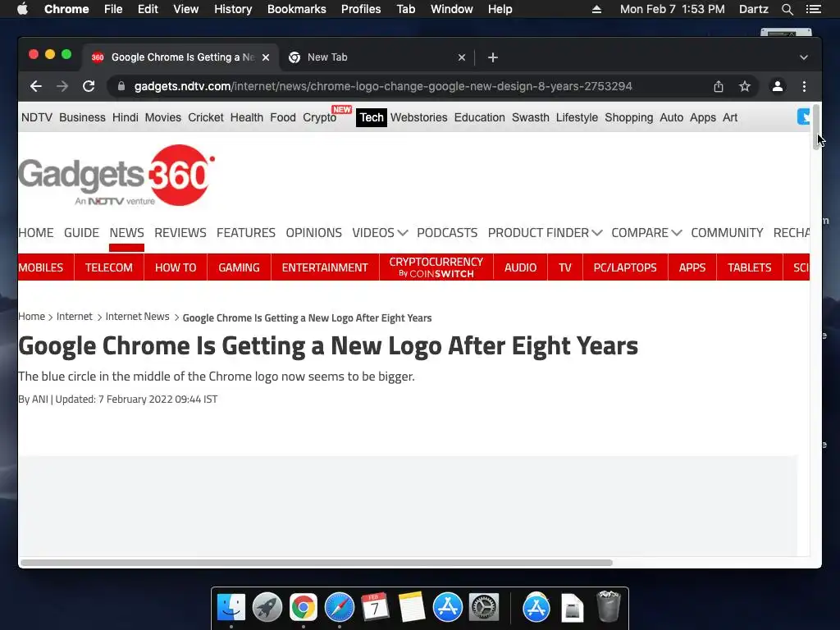Open the Webstories link
Viewport: 840px width, 630px height.
(x=419, y=117)
